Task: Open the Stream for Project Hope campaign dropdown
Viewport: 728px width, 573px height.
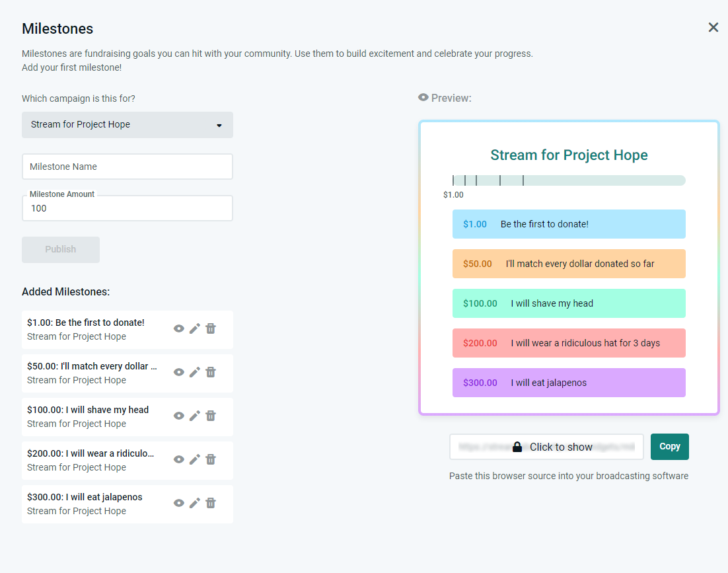Action: [x=127, y=125]
